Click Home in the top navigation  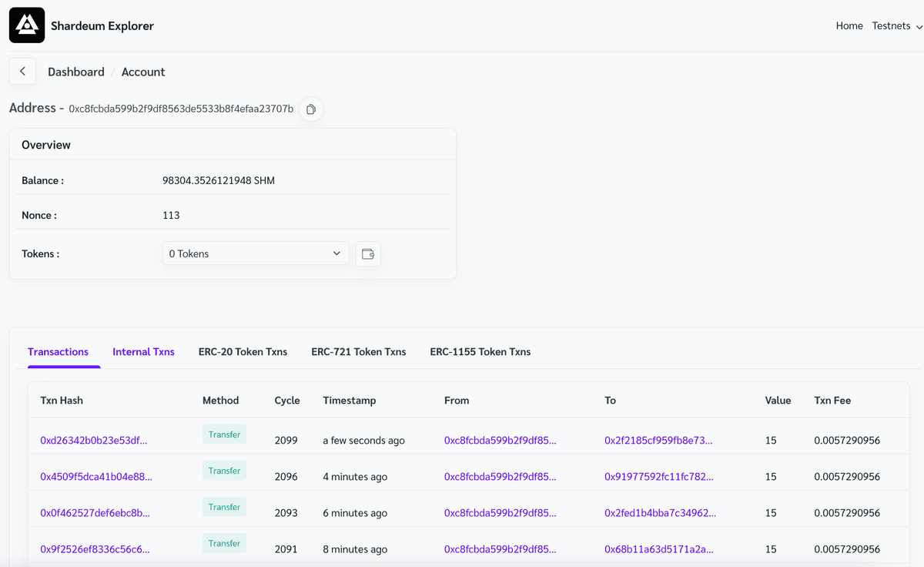coord(849,25)
